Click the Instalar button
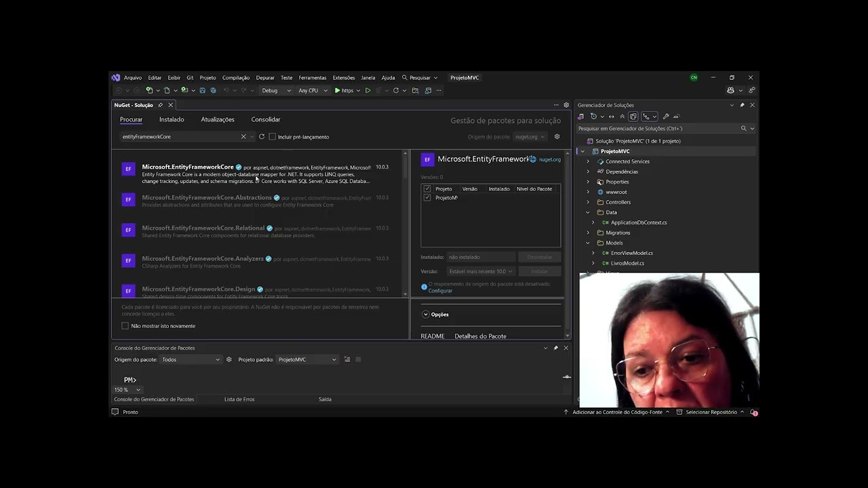Screen dimensions: 868x488 tap(540, 271)
